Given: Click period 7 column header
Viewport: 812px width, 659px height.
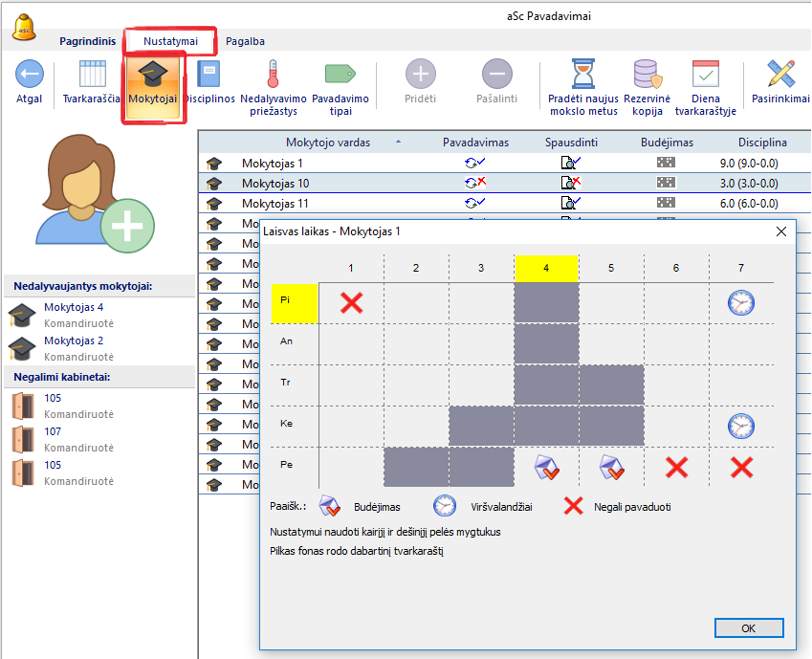Looking at the screenshot, I should click(x=741, y=268).
